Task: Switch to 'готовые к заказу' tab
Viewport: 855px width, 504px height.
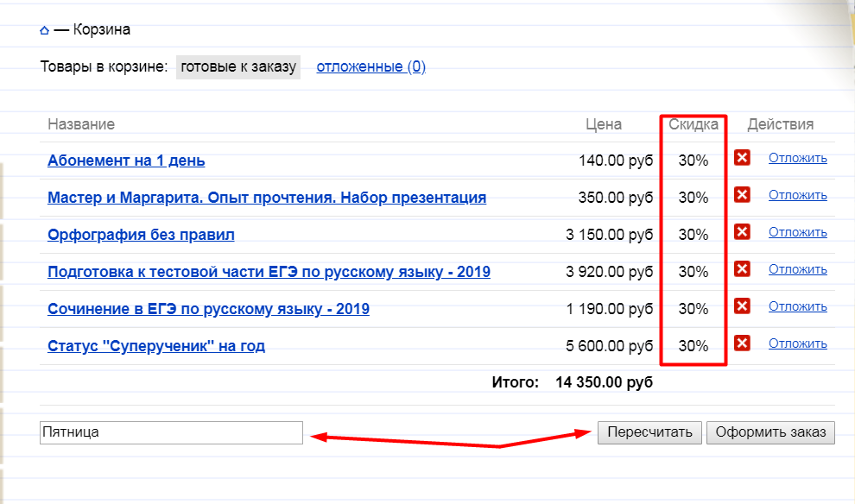Action: (x=238, y=67)
